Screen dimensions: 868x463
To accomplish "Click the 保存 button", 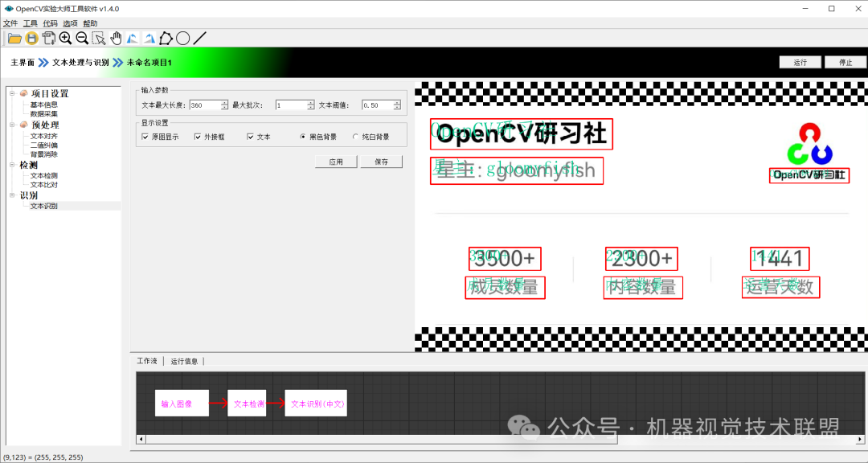I will coord(382,162).
